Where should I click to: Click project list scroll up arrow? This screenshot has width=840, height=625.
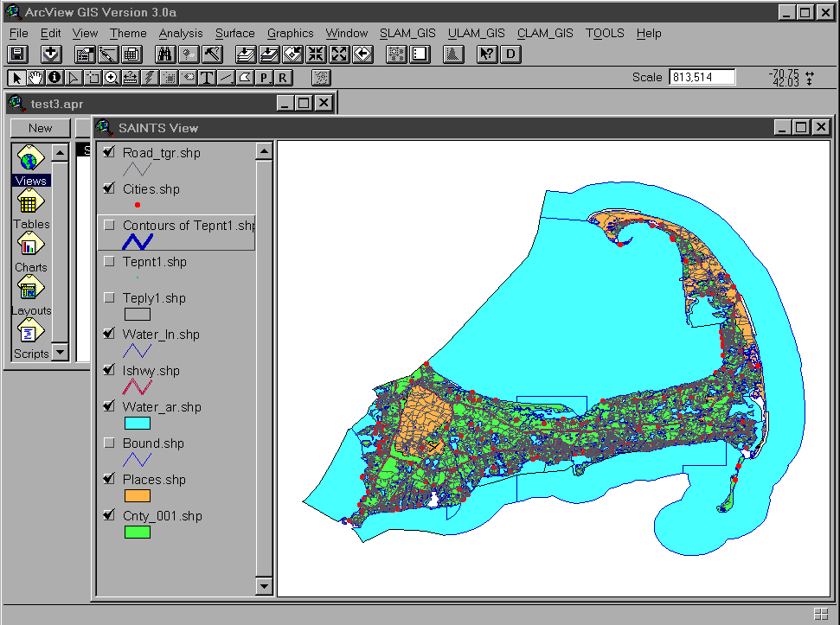[60, 153]
